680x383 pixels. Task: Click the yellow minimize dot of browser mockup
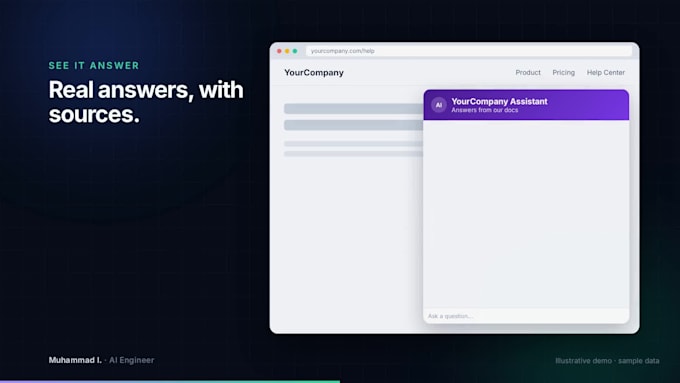click(287, 51)
